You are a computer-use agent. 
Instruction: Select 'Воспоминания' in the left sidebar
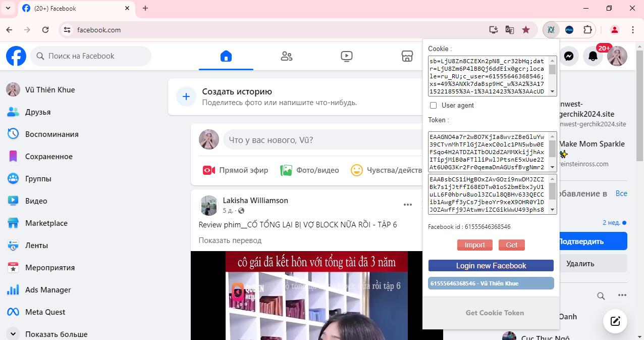[51, 134]
